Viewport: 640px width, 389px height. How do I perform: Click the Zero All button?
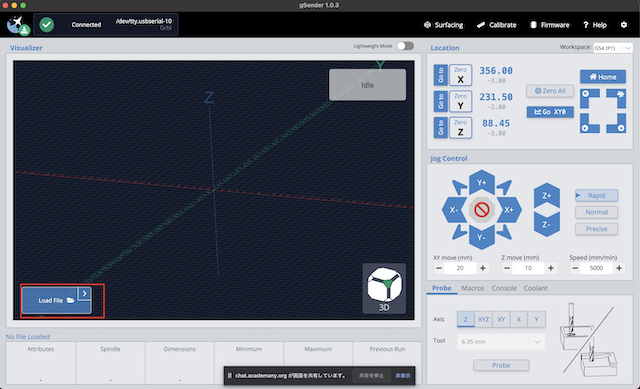coord(550,91)
